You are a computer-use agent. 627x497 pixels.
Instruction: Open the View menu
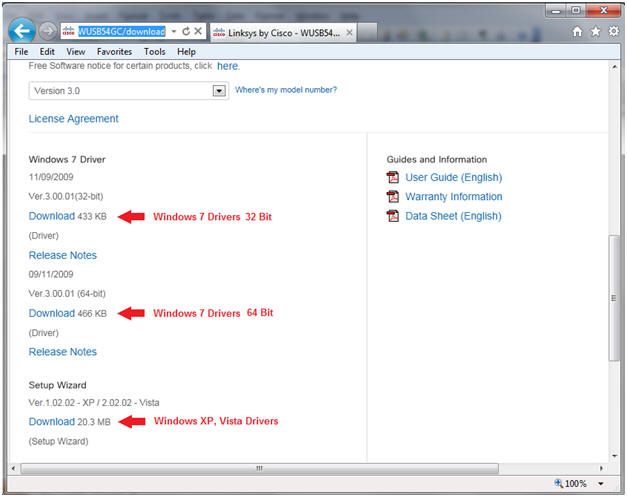click(76, 52)
